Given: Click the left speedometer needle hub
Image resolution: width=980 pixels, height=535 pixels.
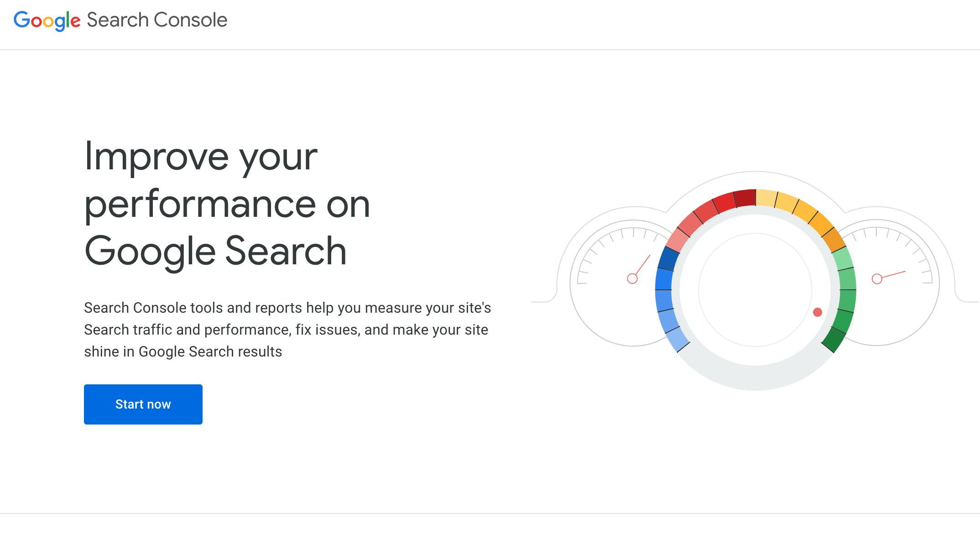Looking at the screenshot, I should coord(632,278).
